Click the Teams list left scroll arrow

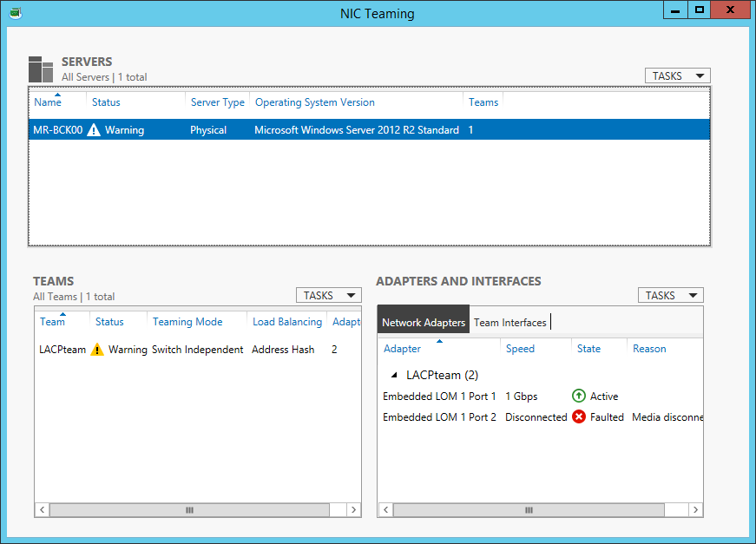click(42, 510)
